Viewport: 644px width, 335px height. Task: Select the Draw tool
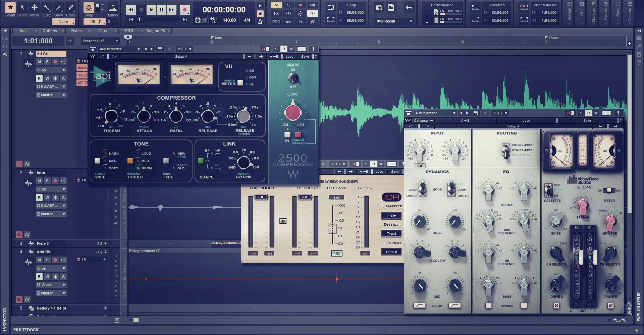[58, 9]
